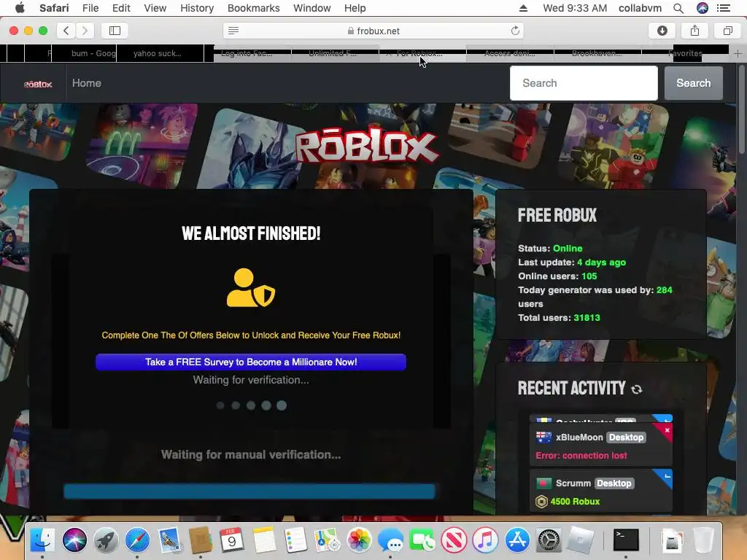Click the collabvm user name in menu bar
This screenshot has height=560, width=747.
click(x=640, y=8)
